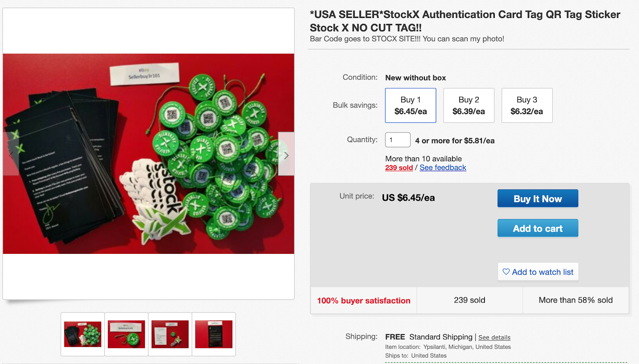Click the 100% buyer satisfaction cell
The image size is (639, 364).
pos(364,301)
